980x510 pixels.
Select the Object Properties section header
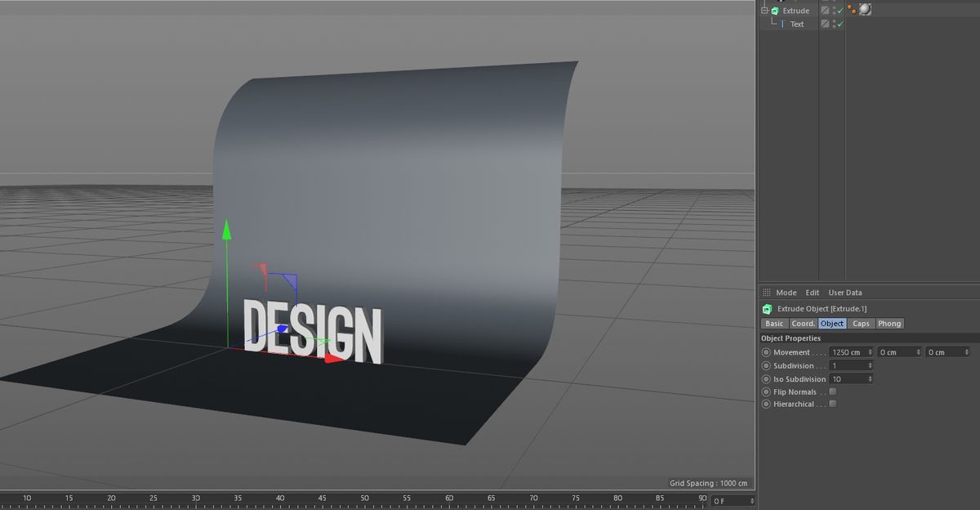tap(790, 338)
